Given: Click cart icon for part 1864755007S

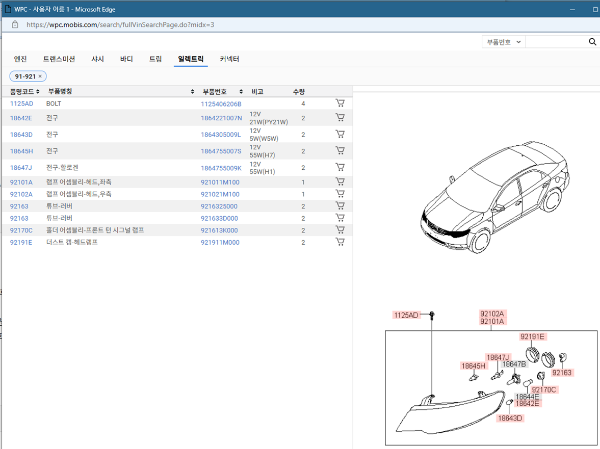Looking at the screenshot, I should [340, 150].
